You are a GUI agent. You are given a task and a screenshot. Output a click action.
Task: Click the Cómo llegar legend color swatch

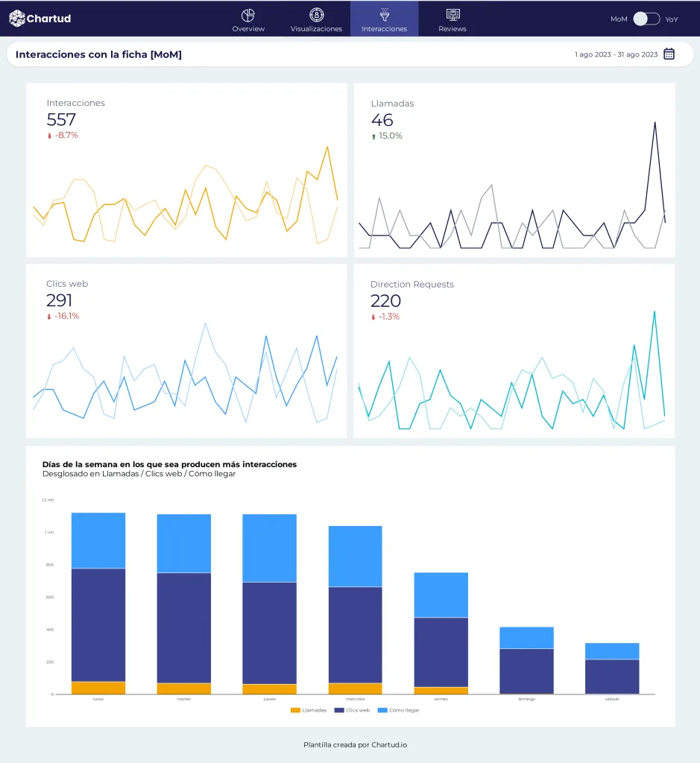pos(382,710)
